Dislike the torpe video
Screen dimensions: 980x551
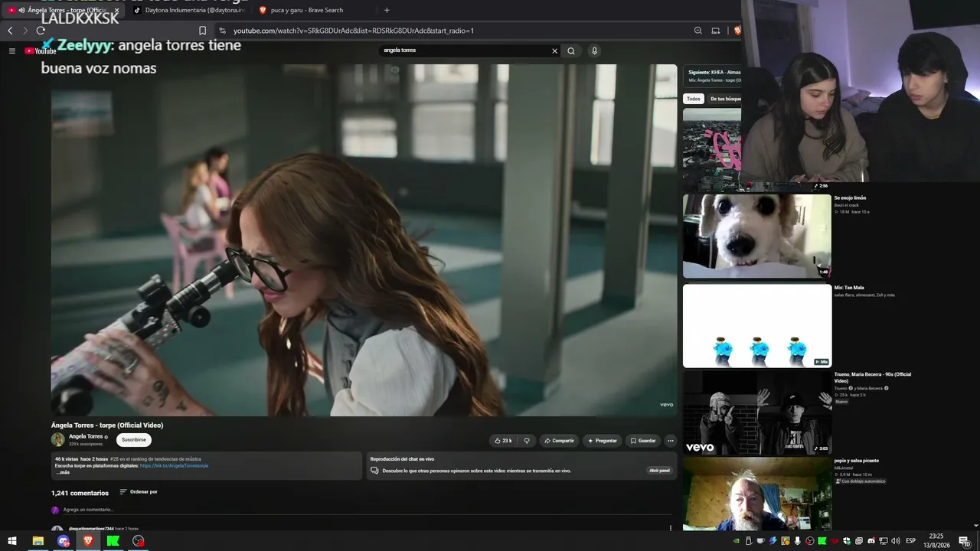coord(527,441)
